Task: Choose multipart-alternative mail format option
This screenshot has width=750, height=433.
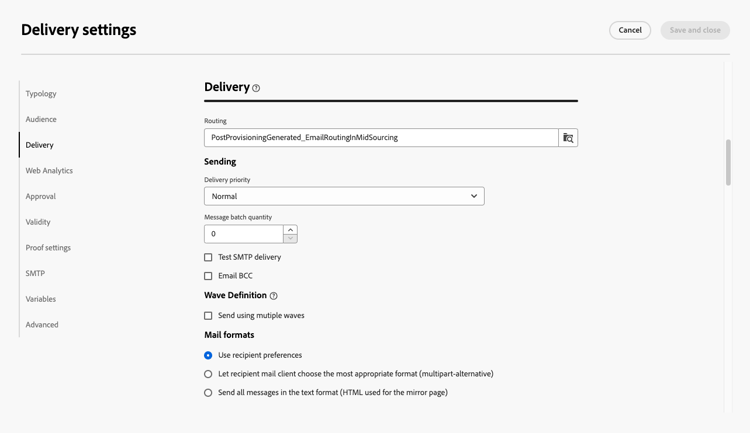Action: click(208, 374)
